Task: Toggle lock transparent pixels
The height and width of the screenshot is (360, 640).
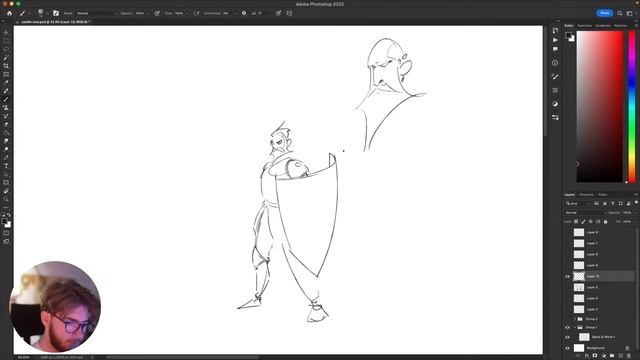Action: click(576, 222)
